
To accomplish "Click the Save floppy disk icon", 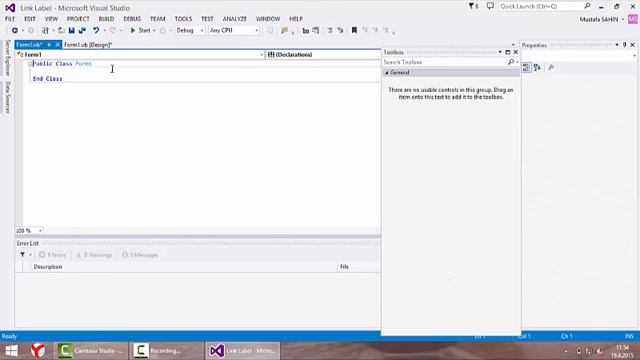I will click(72, 31).
